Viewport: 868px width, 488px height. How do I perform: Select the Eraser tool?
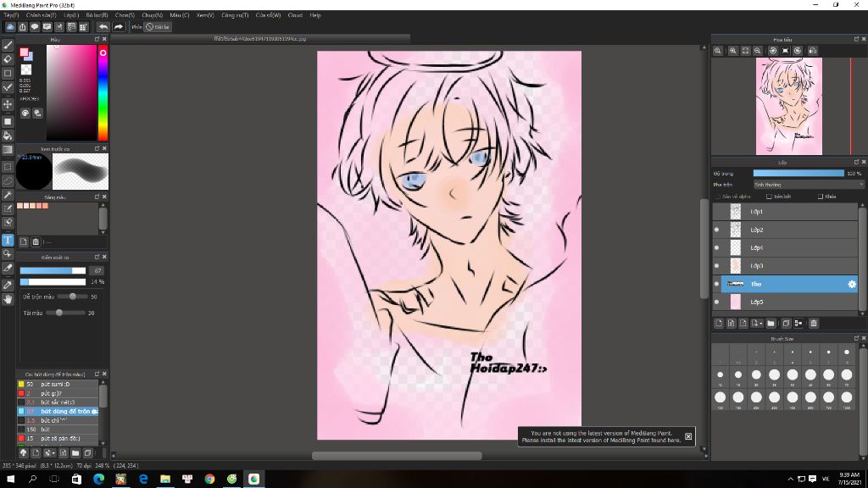8,58
